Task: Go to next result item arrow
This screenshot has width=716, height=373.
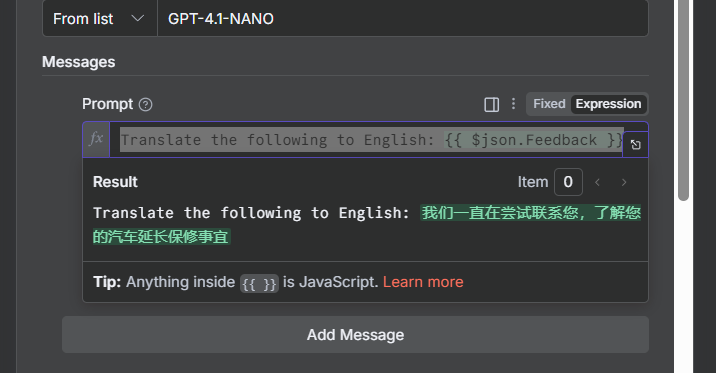Action: (x=624, y=182)
